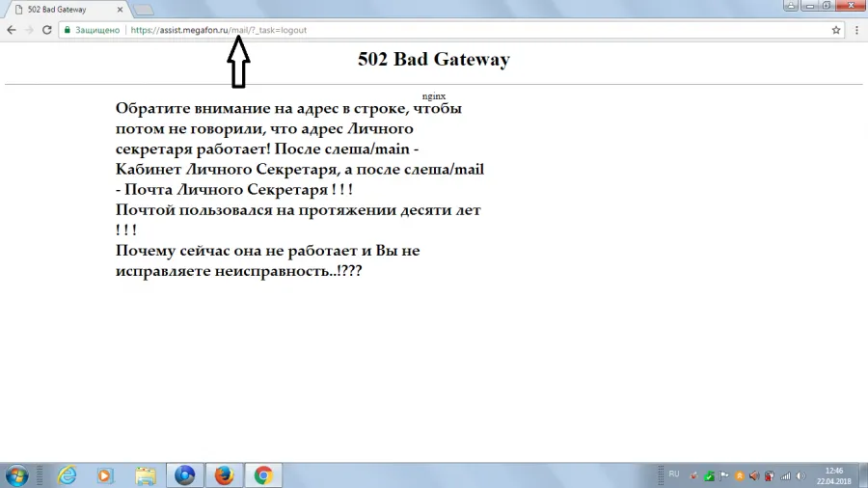Open the Windows Start menu orb
Screen dimensions: 868x488
(16, 475)
